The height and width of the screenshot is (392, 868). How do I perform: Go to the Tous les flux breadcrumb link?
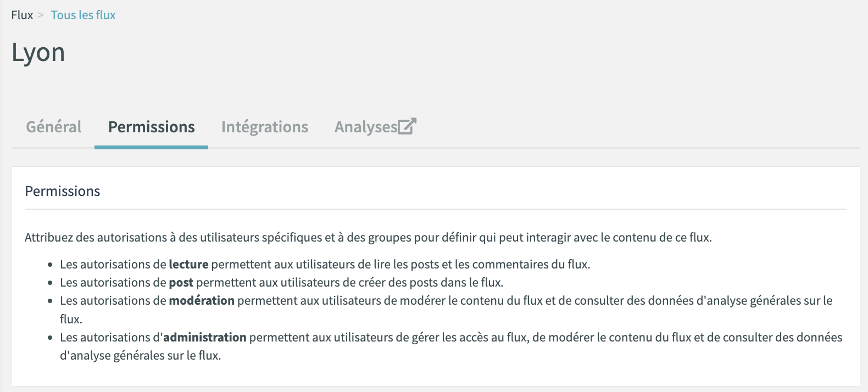tap(84, 15)
